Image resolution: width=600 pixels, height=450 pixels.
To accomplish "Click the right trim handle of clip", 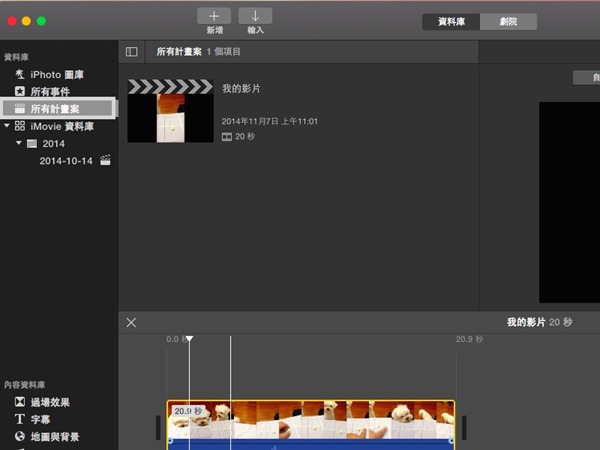I will coord(464,427).
